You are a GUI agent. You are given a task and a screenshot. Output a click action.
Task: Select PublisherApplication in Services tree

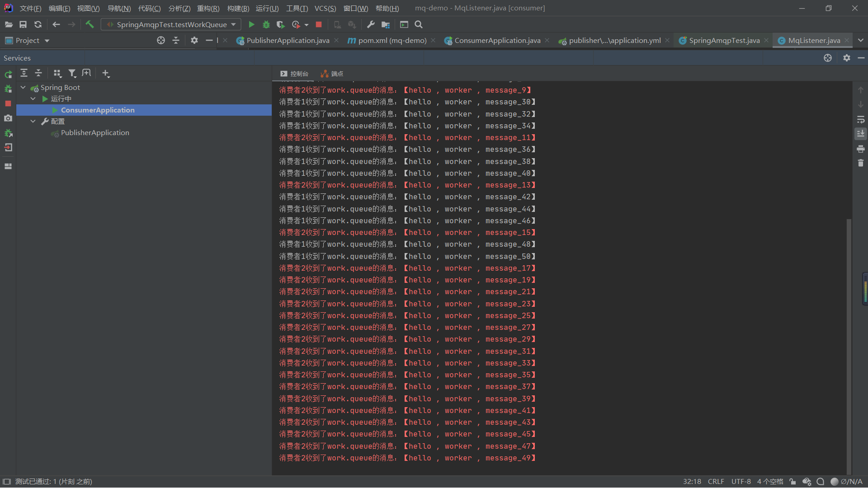(95, 132)
